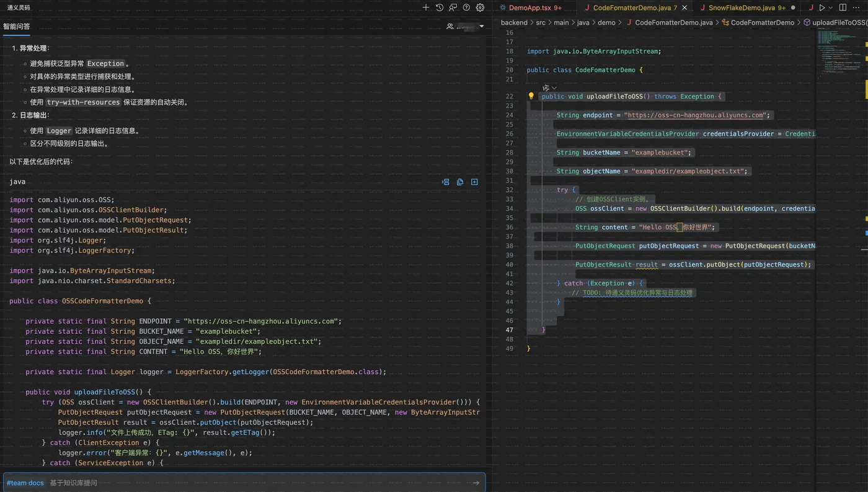
Task: Click the import java.io.ByteArrayInputStream line 18
Action: (x=594, y=51)
